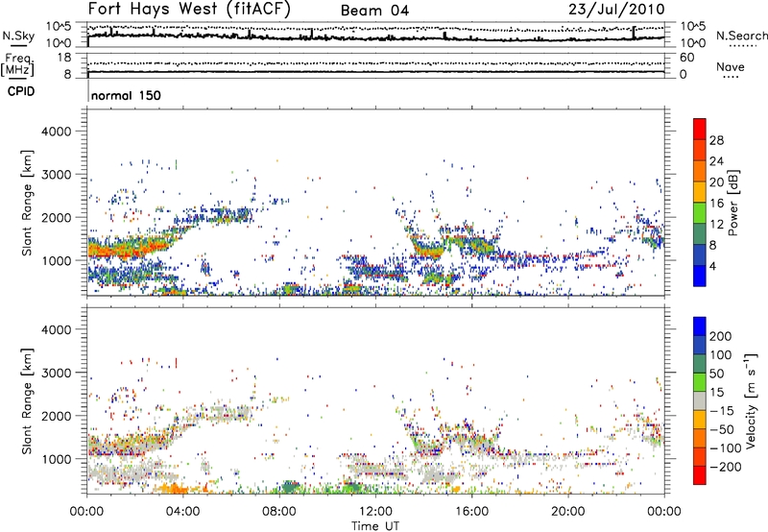The height and width of the screenshot is (532, 768).
Task: Click the '18' frequency axis value
Action: click(64, 58)
